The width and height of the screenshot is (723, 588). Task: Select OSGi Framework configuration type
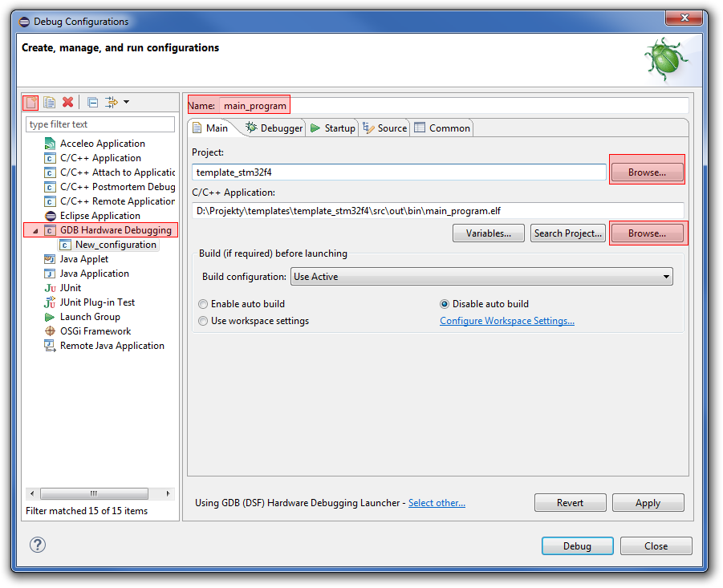point(95,331)
